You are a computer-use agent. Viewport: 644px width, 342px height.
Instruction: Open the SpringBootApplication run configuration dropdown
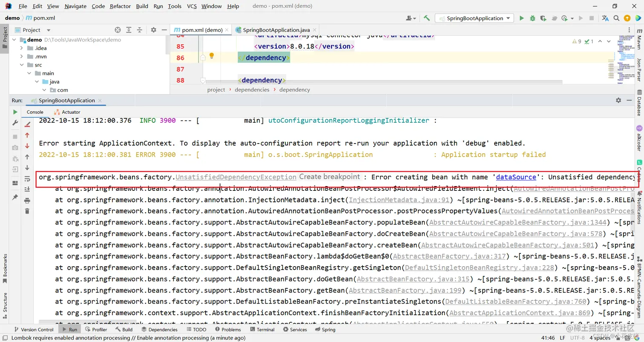point(474,18)
